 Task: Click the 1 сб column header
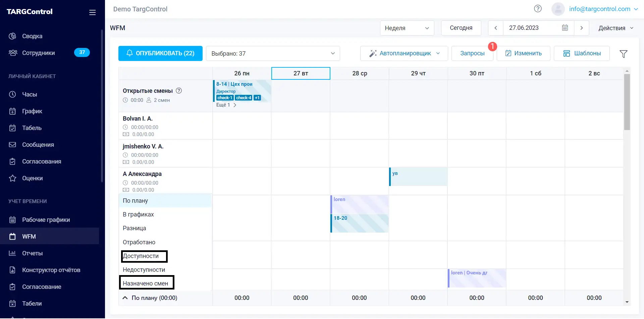[536, 73]
